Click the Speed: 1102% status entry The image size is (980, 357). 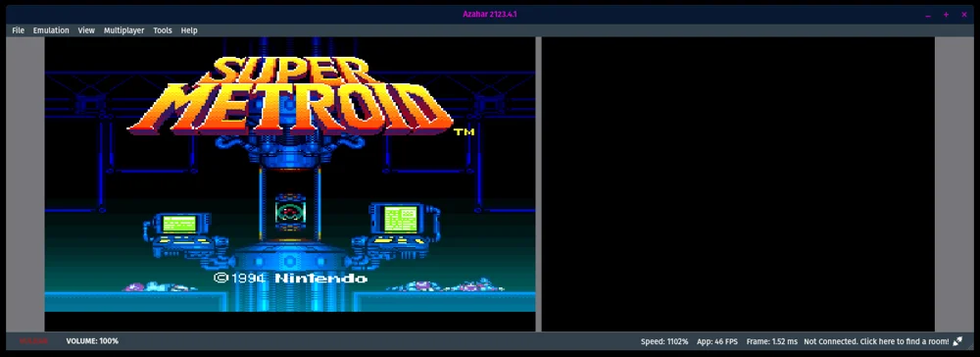[664, 341]
